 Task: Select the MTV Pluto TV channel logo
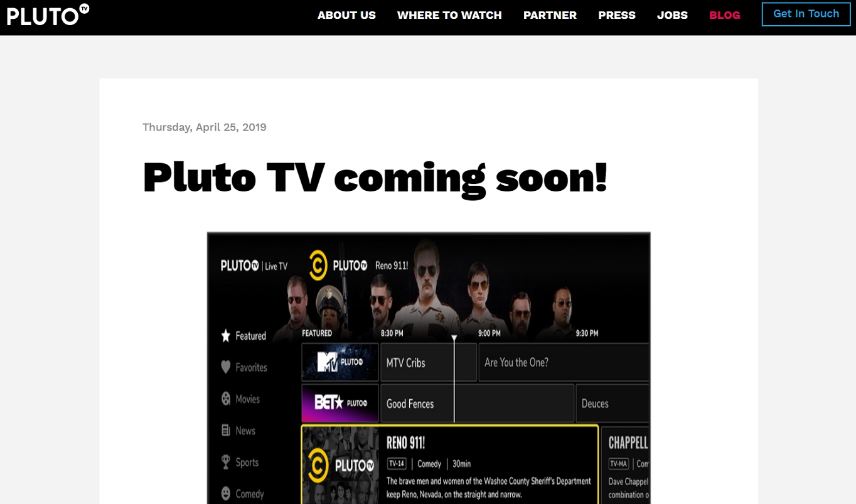coord(340,362)
